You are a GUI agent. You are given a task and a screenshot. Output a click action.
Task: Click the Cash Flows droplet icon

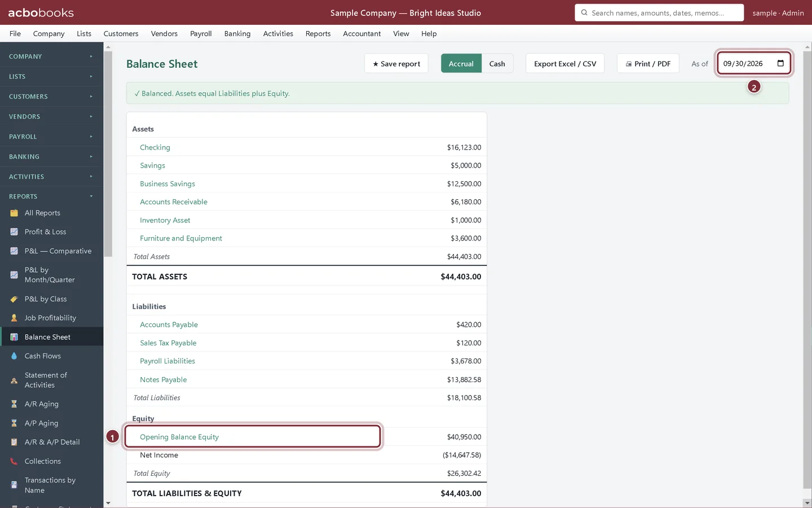tap(14, 356)
